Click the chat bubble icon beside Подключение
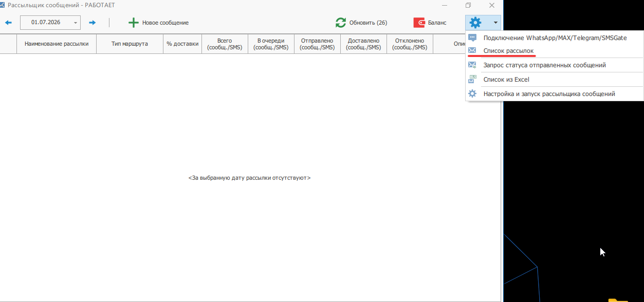 (x=472, y=38)
